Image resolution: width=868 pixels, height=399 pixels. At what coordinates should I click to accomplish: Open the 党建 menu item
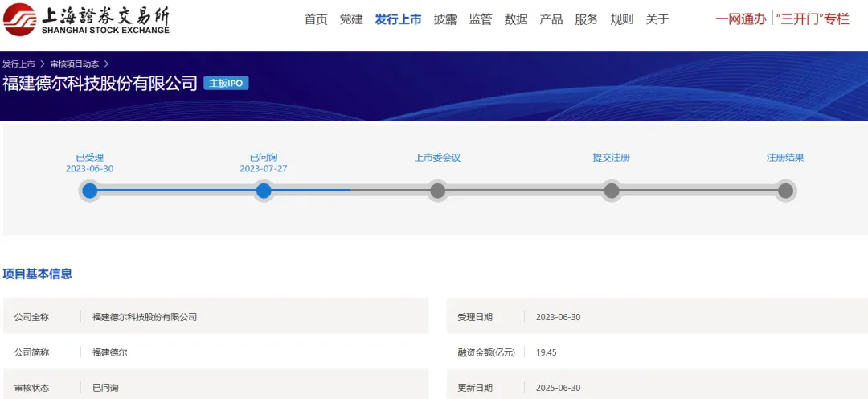[x=351, y=19]
